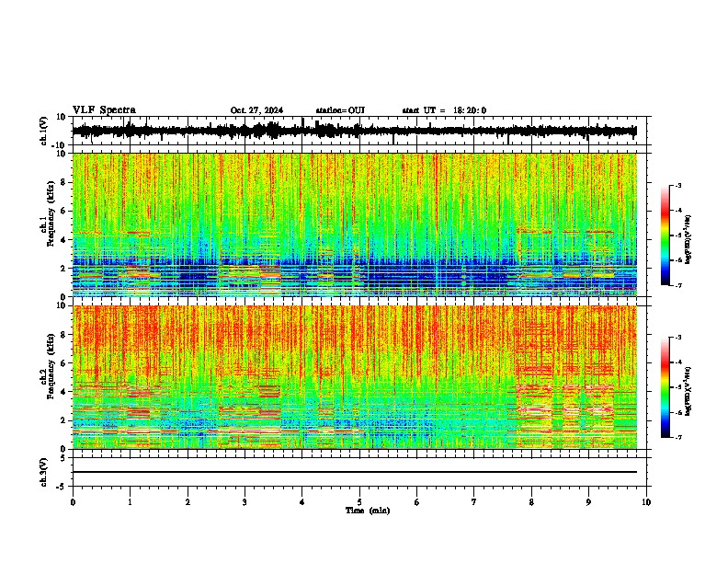The height and width of the screenshot is (563, 728).
Task: Click the ch.1 voltage waveform trace
Action: [x=354, y=131]
